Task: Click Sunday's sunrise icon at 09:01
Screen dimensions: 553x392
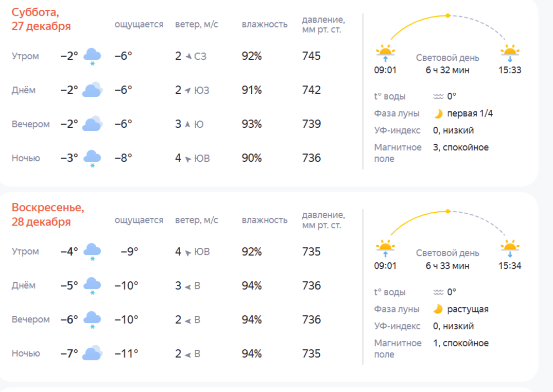Action: pyautogui.click(x=385, y=248)
